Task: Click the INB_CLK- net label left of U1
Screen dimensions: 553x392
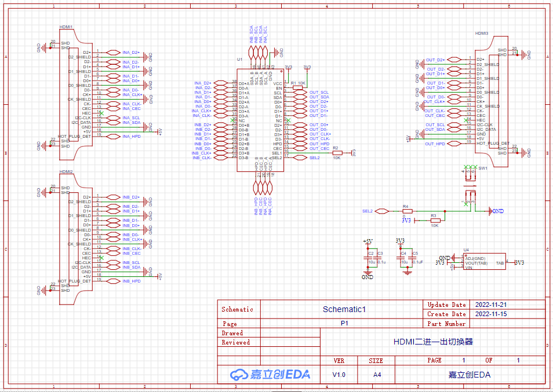Action: pos(202,158)
